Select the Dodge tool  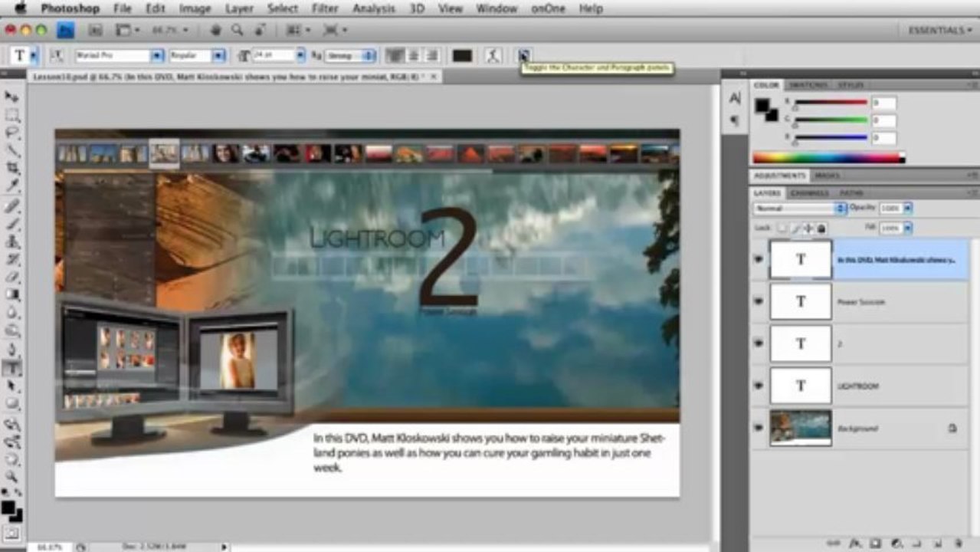pos(12,331)
